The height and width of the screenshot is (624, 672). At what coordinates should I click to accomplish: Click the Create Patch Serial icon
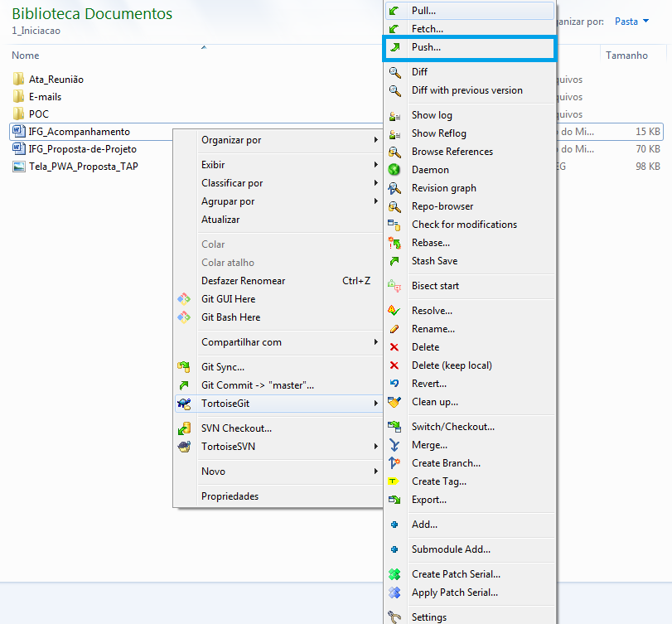click(395, 574)
